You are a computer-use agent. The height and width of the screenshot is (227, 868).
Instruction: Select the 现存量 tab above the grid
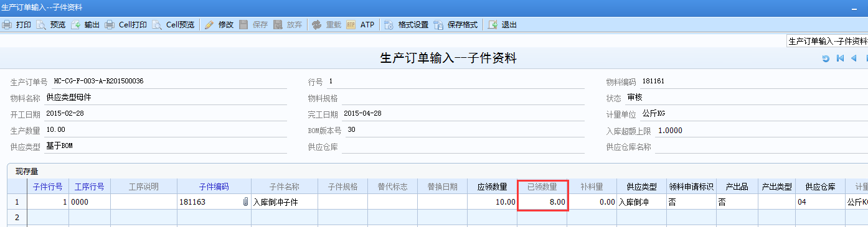pos(27,171)
